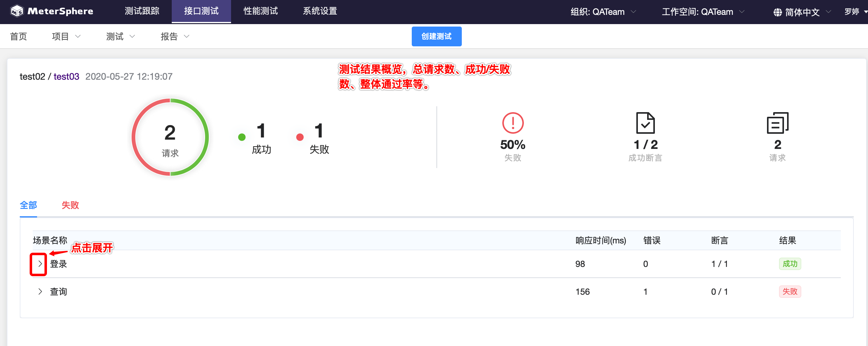Switch to the 失败 results tab
Image resolution: width=868 pixels, height=346 pixels.
pyautogui.click(x=70, y=205)
